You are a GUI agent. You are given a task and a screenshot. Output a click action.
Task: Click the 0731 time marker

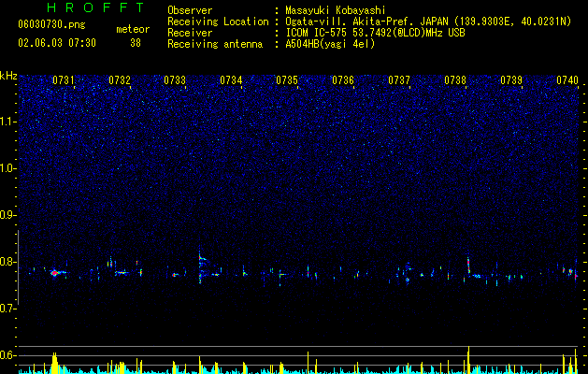pos(64,80)
